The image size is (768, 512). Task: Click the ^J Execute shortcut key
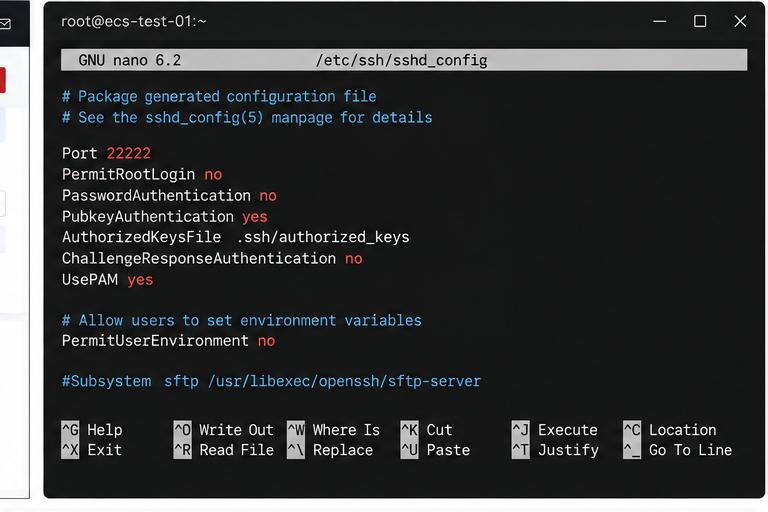coord(555,430)
